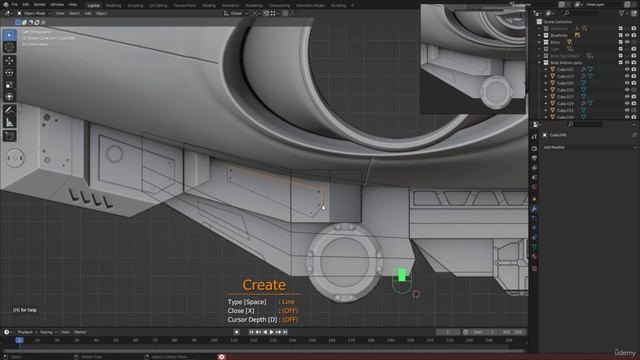Image resolution: width=640 pixels, height=360 pixels.
Task: Hide Cube.021 in the viewport
Action: [x=627, y=69]
